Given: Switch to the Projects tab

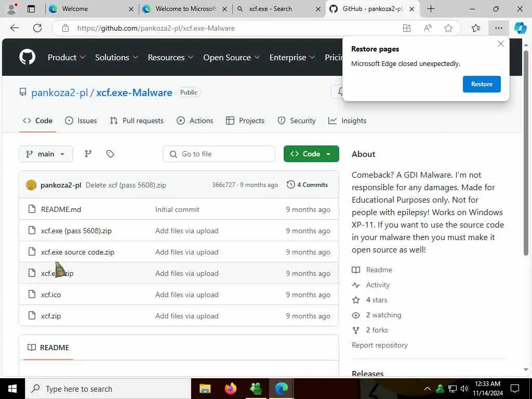Looking at the screenshot, I should point(245,121).
